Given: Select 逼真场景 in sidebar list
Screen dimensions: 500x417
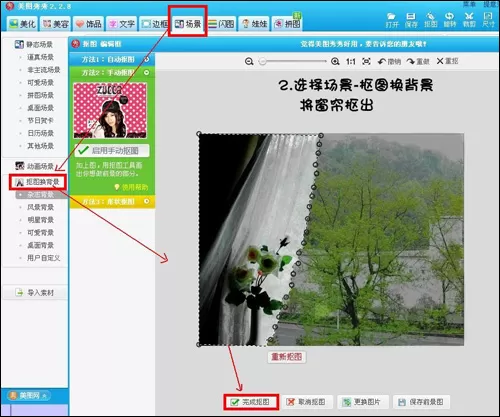Looking at the screenshot, I should tap(40, 57).
